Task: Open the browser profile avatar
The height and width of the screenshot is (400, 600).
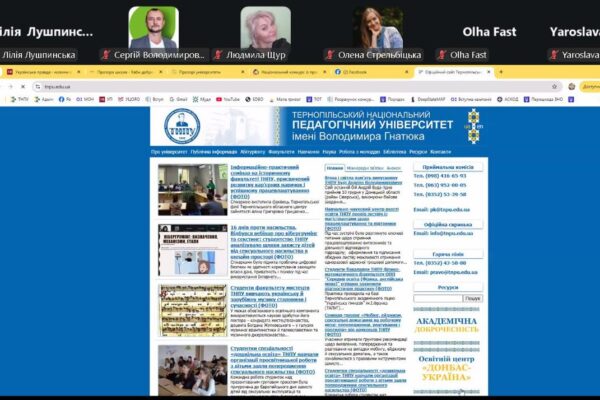Action: click(572, 87)
